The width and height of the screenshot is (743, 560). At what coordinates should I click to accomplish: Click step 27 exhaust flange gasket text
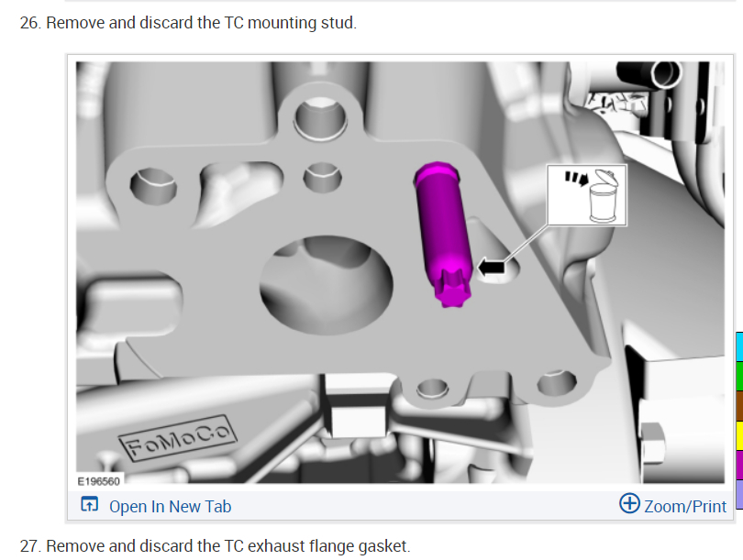point(215,546)
